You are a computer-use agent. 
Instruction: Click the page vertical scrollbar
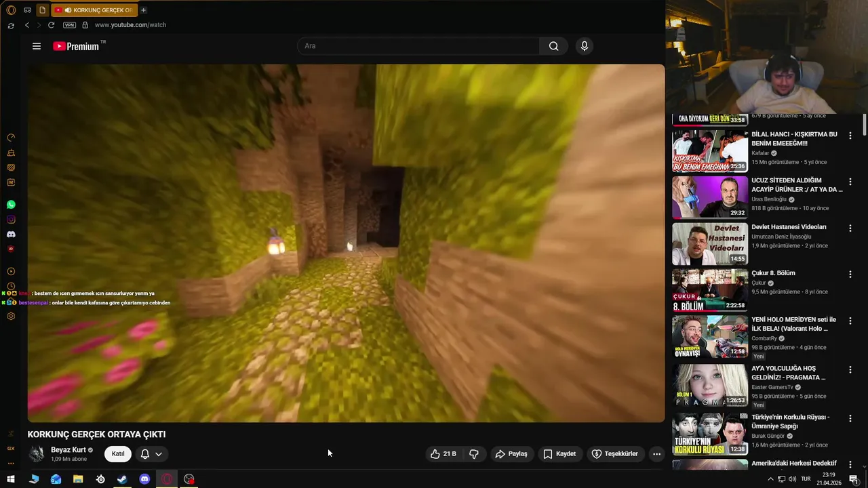pyautogui.click(x=864, y=125)
